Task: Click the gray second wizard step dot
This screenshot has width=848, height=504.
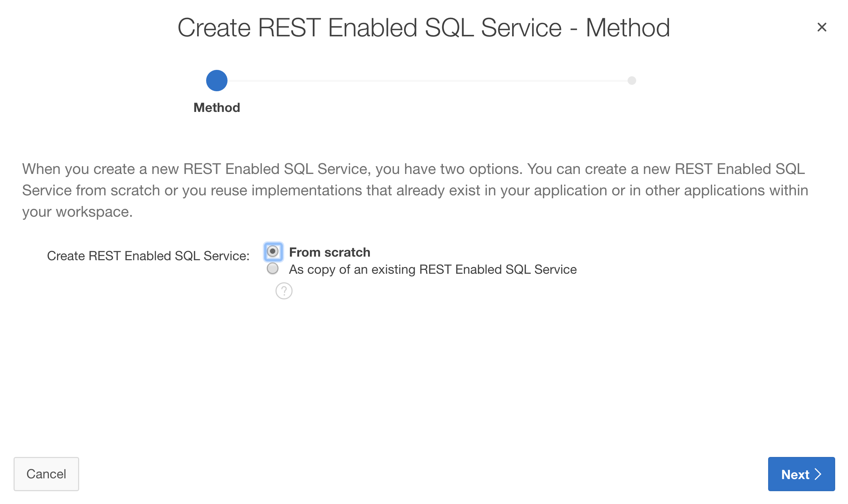Action: pos(632,81)
